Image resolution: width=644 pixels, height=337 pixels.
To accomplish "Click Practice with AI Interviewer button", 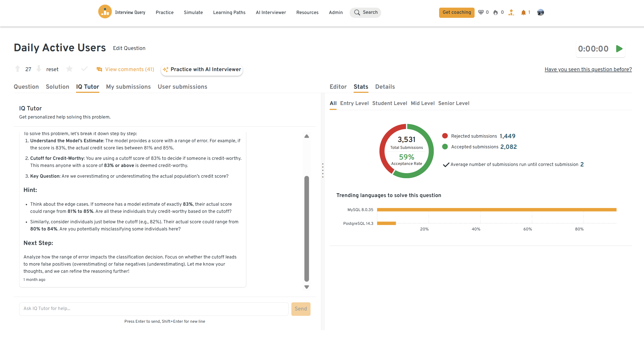I will (x=202, y=70).
